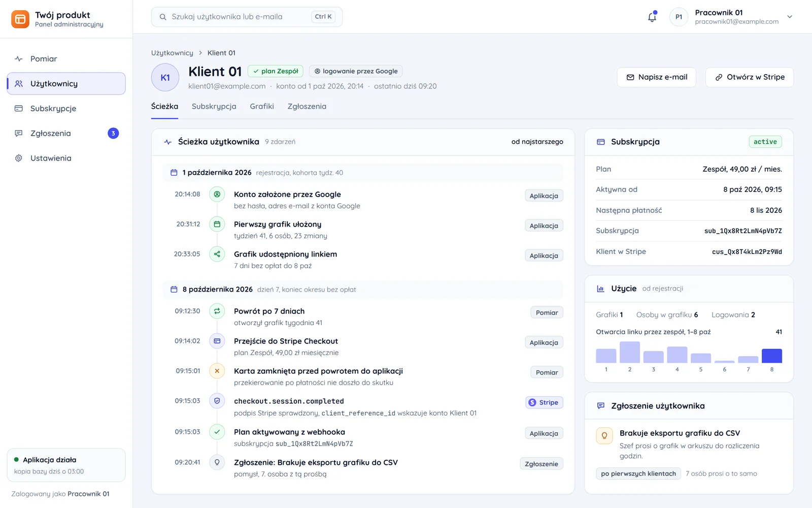
Task: Click subscription ID sub_1Qx8Rt2LmN4pVb7Z in Subskrypcja card
Action: point(743,231)
